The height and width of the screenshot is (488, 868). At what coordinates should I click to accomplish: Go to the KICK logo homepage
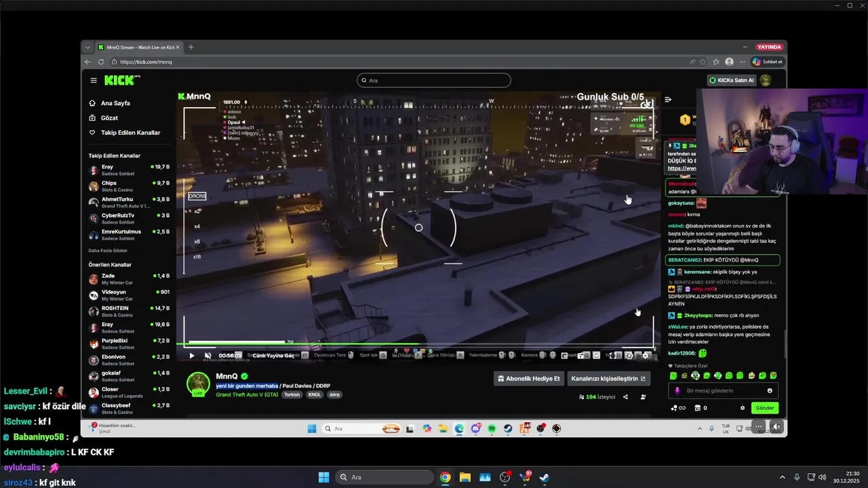[x=121, y=80]
